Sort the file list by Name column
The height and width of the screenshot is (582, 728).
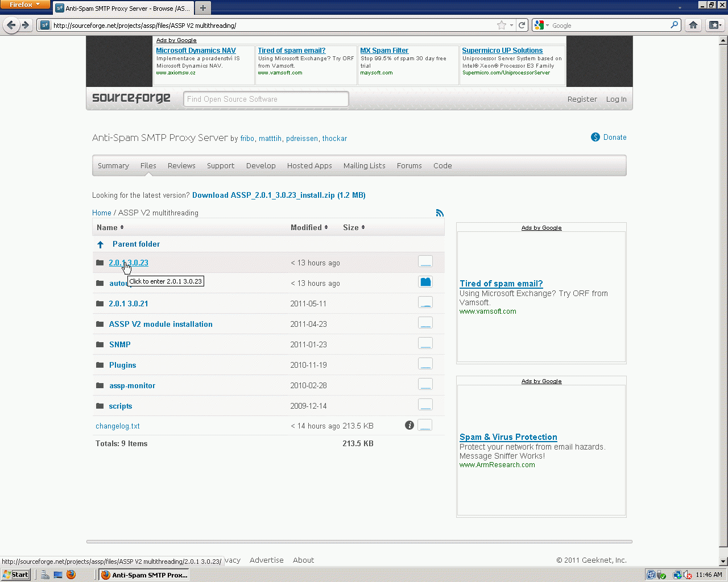(x=110, y=227)
